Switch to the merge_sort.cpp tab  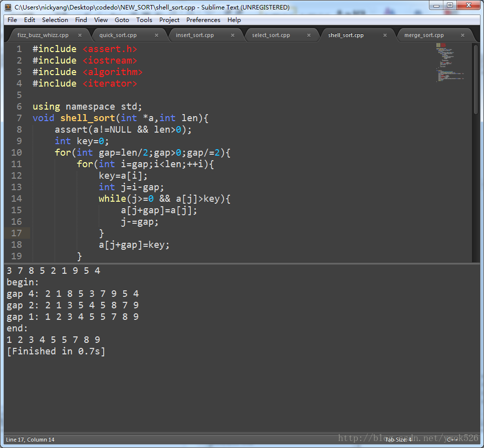(x=424, y=35)
